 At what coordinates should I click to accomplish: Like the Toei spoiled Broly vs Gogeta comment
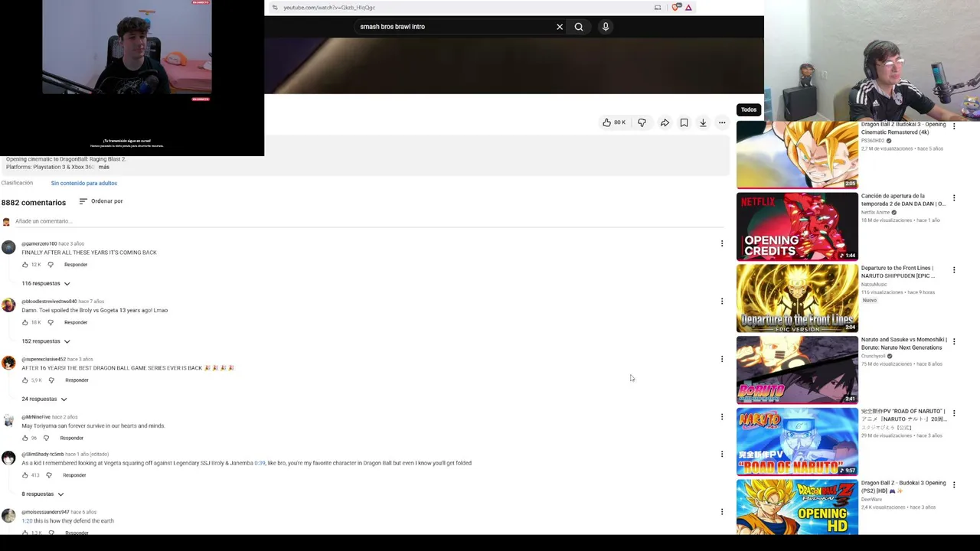coord(24,322)
